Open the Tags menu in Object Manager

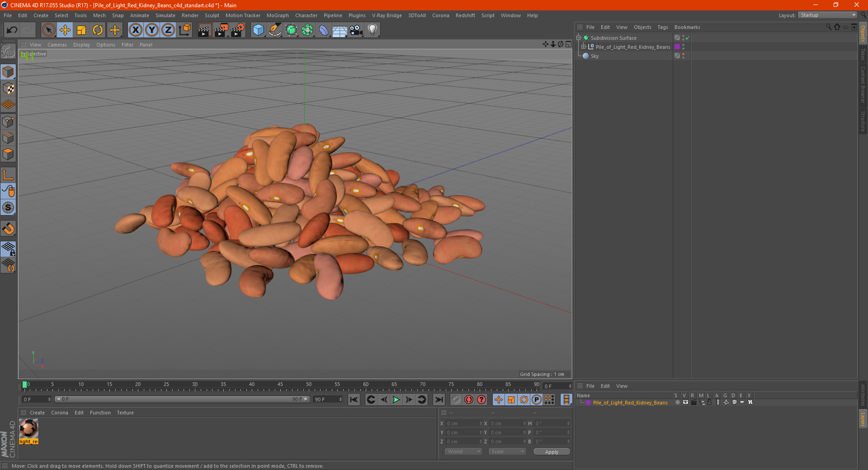[x=663, y=27]
